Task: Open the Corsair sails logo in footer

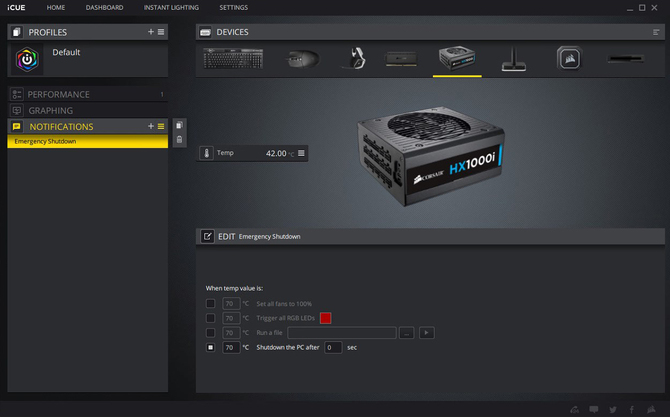Action: tap(651, 409)
